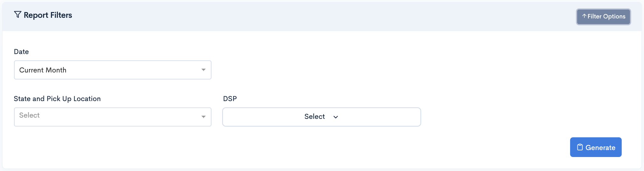Click the chevron icon in DSP selector

pos(336,117)
